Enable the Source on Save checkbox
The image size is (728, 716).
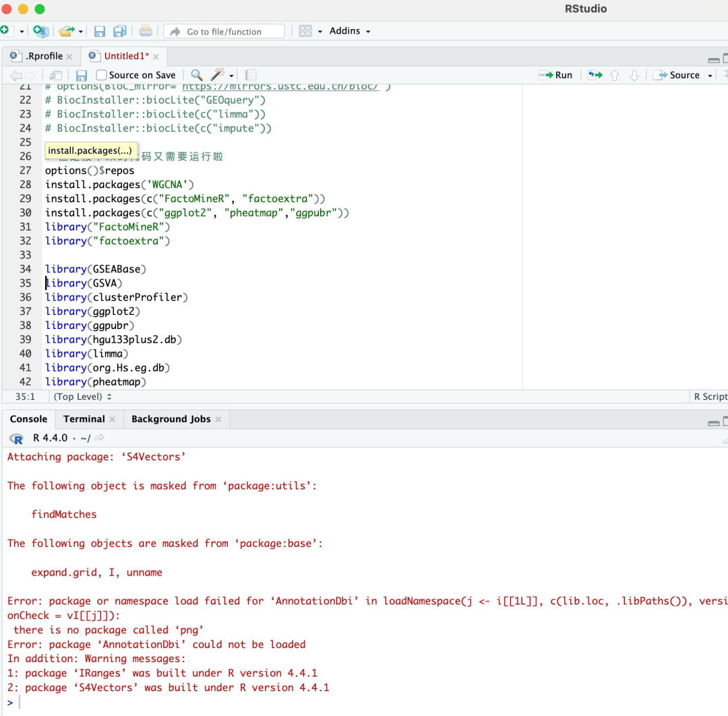point(102,75)
